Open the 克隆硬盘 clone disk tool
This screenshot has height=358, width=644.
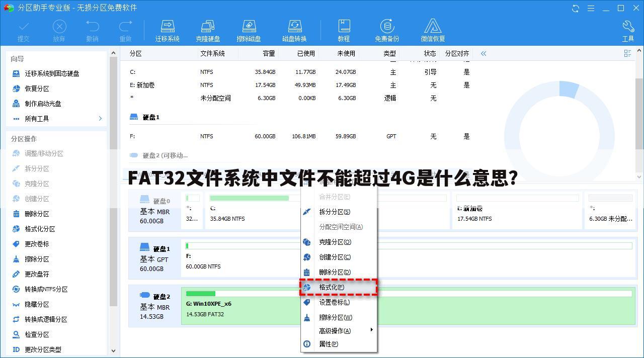tap(208, 31)
